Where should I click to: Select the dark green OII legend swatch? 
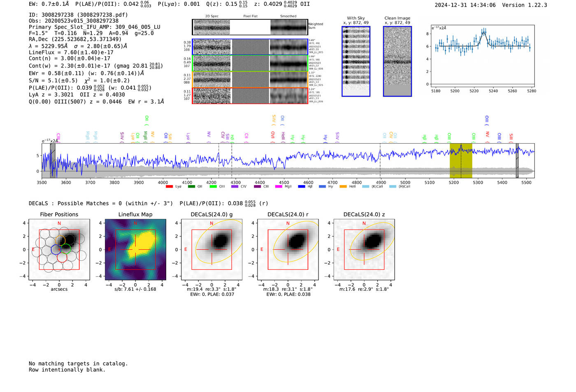[191, 187]
